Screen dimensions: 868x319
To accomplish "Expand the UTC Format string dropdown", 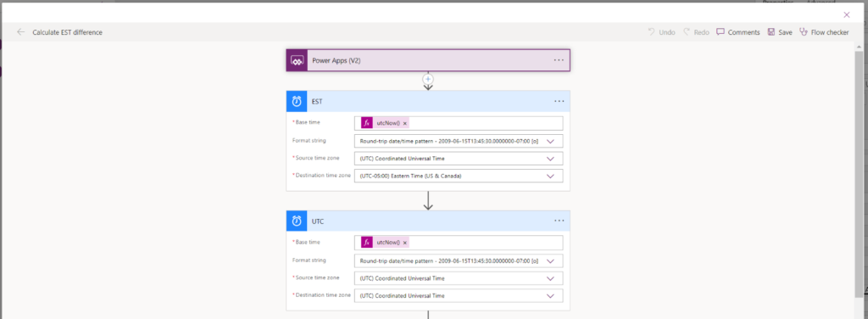I will point(550,260).
